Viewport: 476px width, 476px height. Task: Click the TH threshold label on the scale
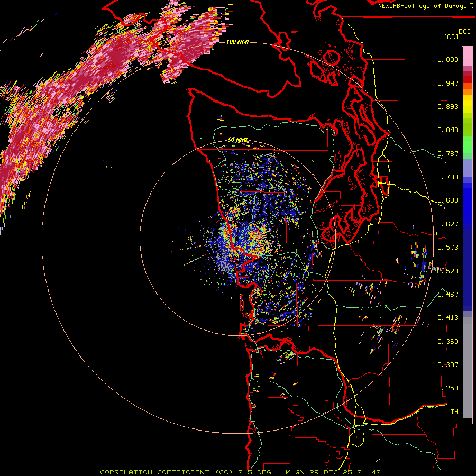(x=454, y=412)
